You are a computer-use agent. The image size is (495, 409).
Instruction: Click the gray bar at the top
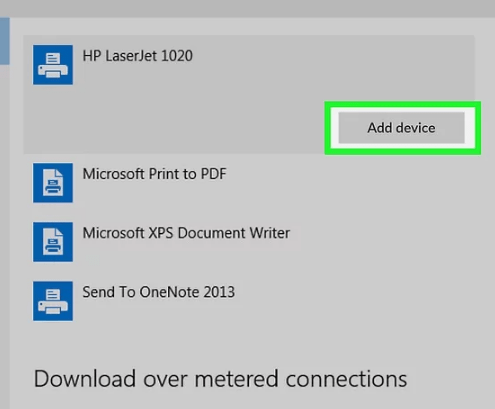[247, 8]
